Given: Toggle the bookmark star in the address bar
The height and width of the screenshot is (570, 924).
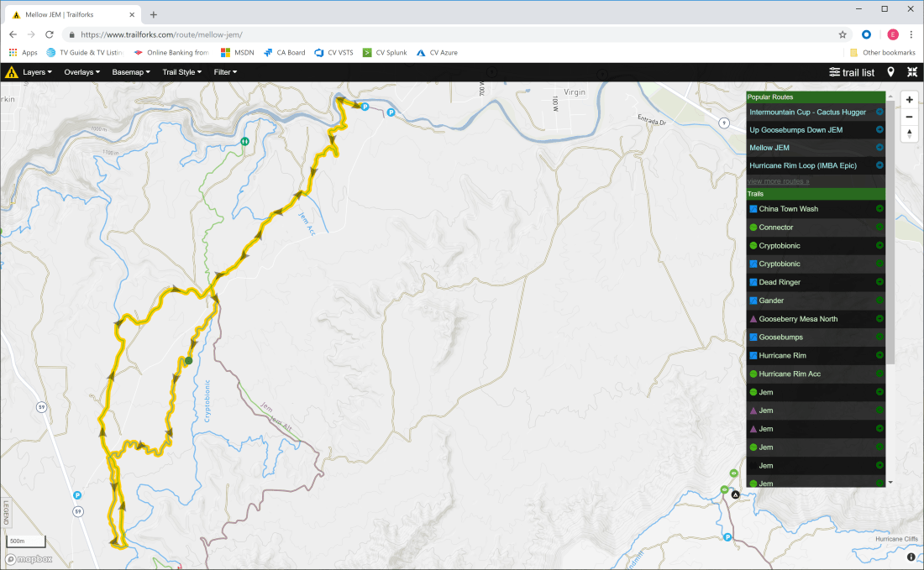Looking at the screenshot, I should (841, 34).
